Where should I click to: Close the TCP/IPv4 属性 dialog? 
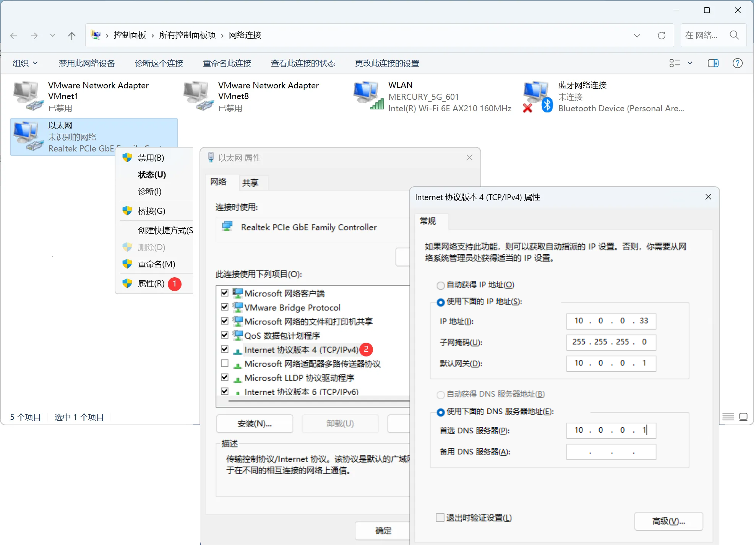coord(708,197)
